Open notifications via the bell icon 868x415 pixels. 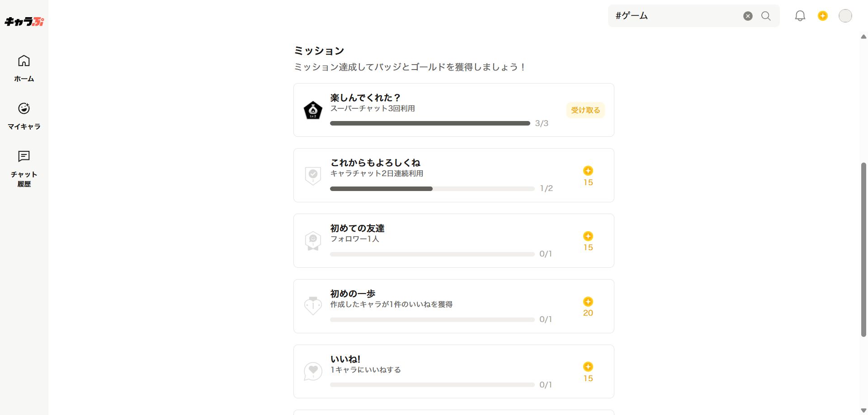pyautogui.click(x=800, y=16)
